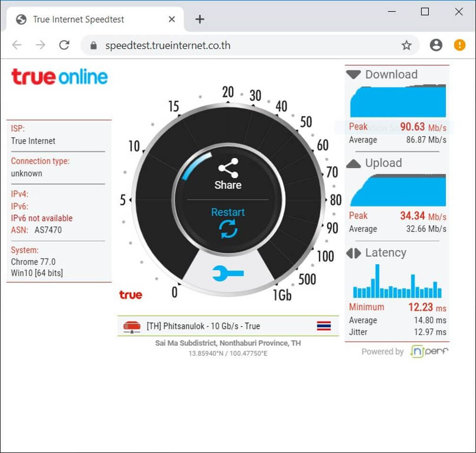Open the browser profile avatar icon

click(x=436, y=45)
